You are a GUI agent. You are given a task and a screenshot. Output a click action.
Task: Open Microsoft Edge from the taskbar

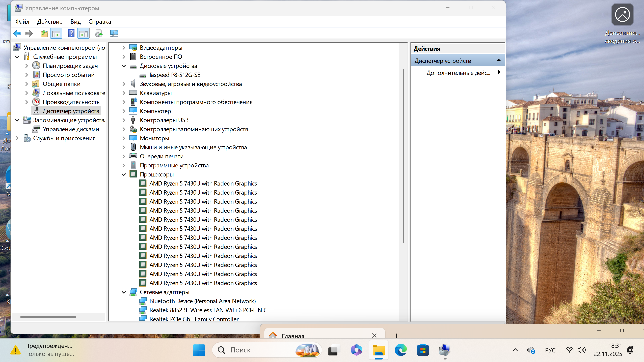tap(400, 350)
